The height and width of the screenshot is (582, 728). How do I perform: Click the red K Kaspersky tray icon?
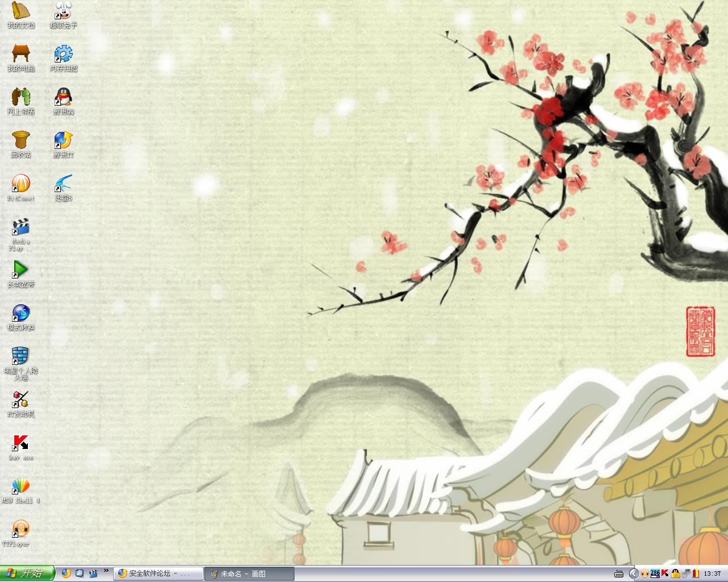click(x=665, y=573)
